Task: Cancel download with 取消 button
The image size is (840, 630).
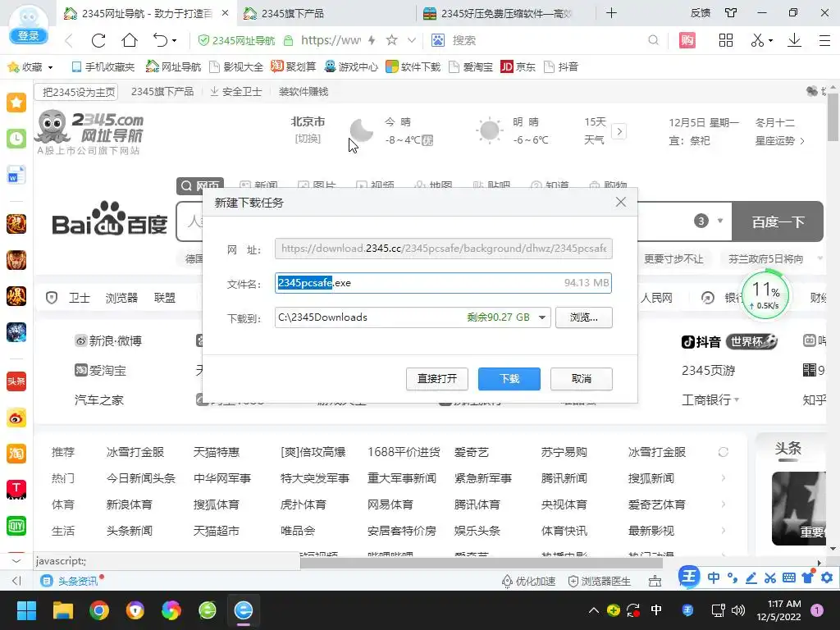Action: click(x=582, y=379)
